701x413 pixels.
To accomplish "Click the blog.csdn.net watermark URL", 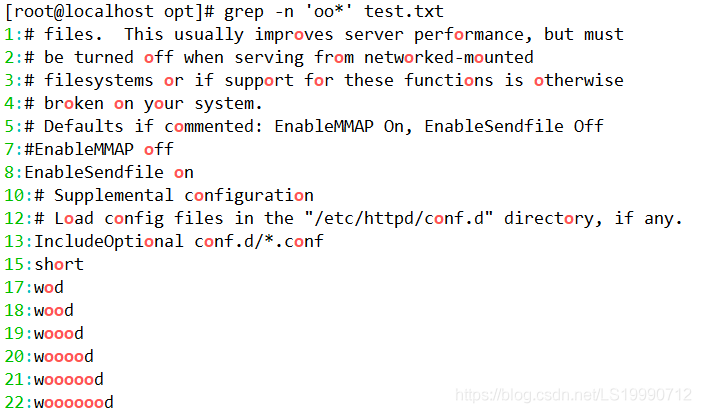I will (x=572, y=396).
